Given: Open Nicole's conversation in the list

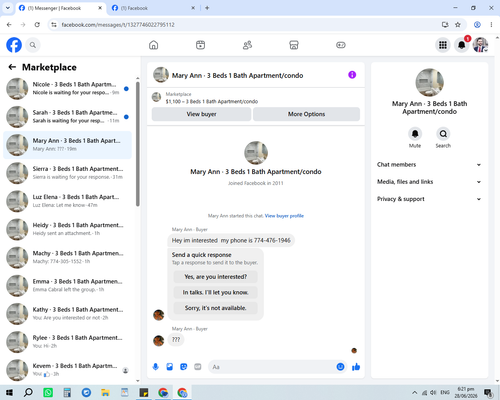Looking at the screenshot, I should pyautogui.click(x=68, y=89).
